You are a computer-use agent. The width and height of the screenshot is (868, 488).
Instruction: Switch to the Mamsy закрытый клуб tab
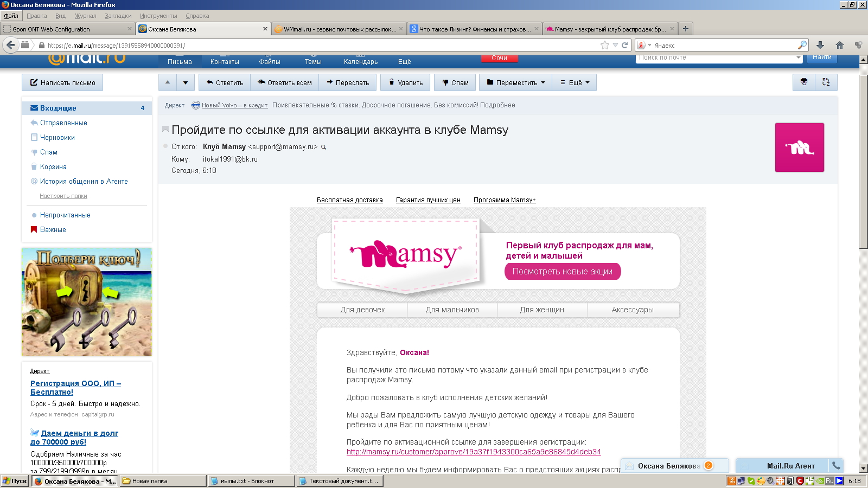(x=610, y=29)
